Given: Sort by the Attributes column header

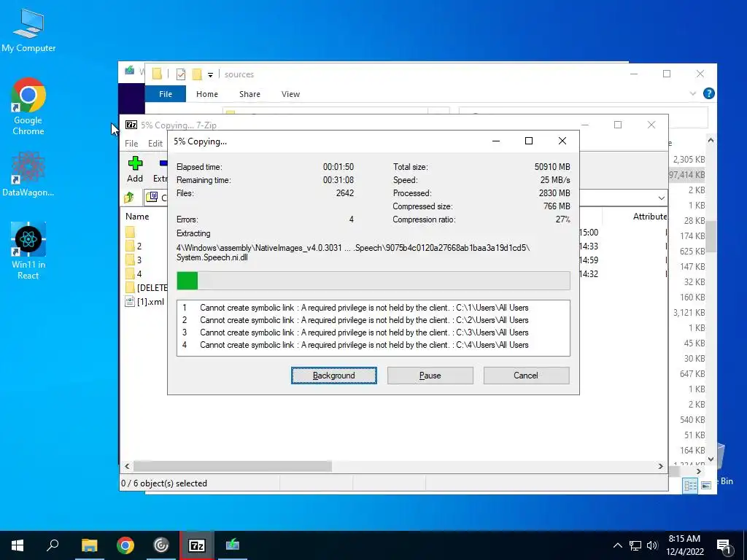Looking at the screenshot, I should [x=649, y=216].
